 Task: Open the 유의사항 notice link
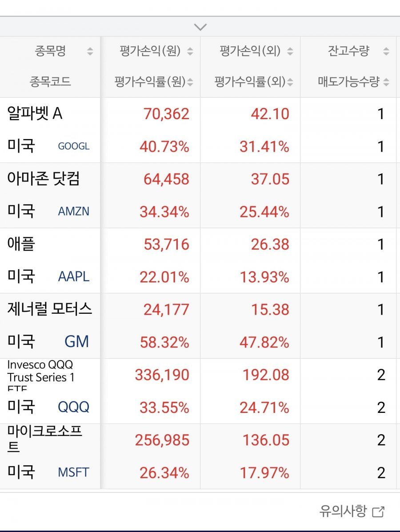click(x=343, y=512)
